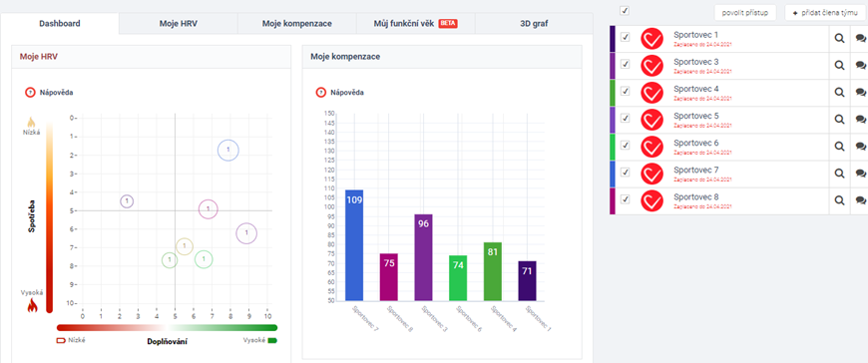Open Nápověda help icon in Moje kompenzace
The width and height of the screenshot is (868, 363).
point(321,93)
